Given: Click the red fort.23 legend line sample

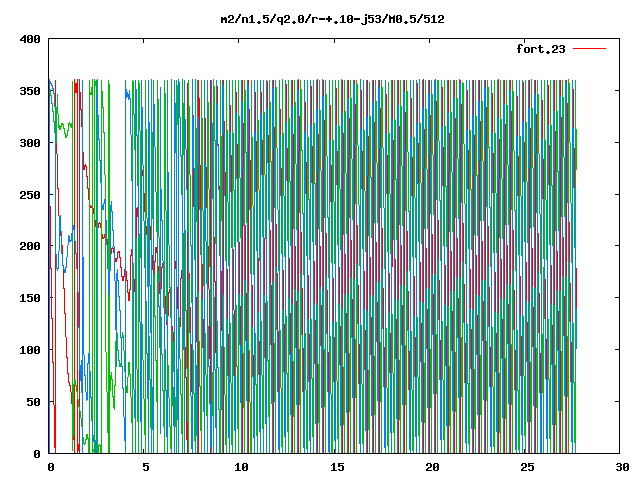Looking at the screenshot, I should [x=589, y=49].
